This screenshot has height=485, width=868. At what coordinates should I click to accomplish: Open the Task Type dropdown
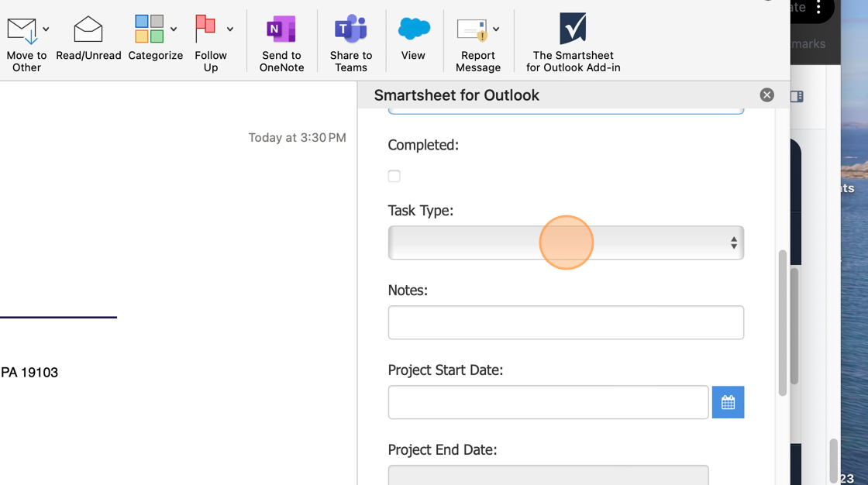click(566, 242)
